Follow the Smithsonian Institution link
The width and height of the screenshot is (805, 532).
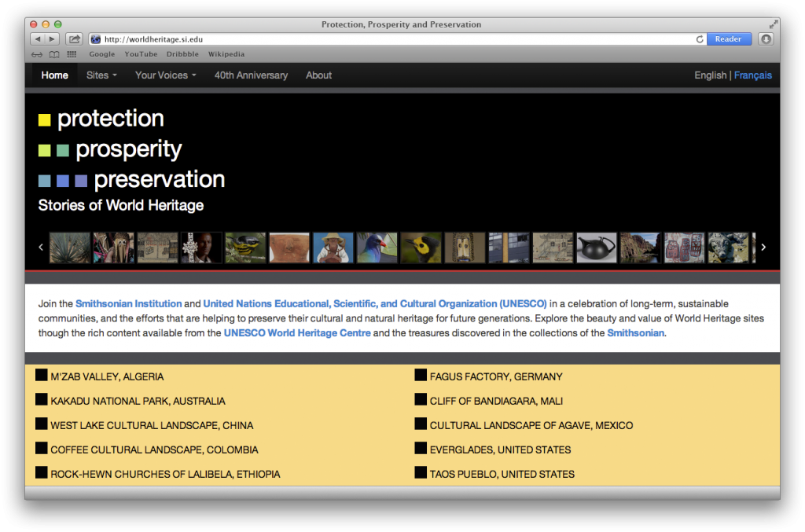[128, 303]
